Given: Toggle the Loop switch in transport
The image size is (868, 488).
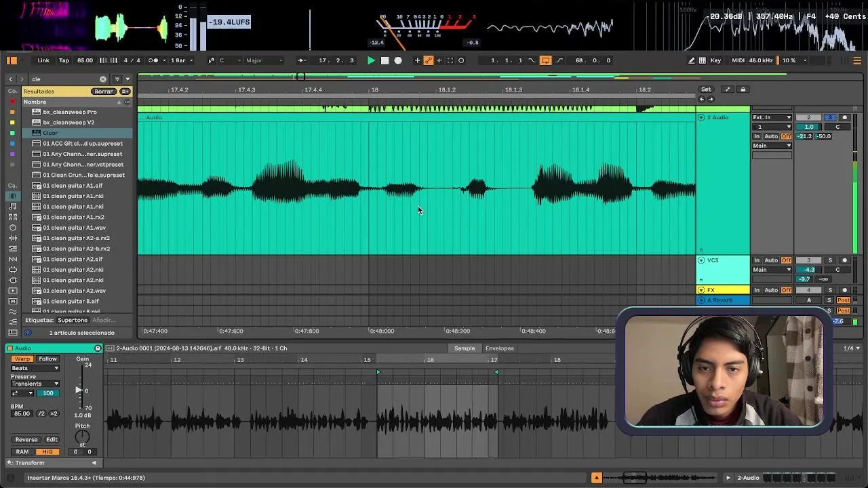Looking at the screenshot, I should [545, 60].
